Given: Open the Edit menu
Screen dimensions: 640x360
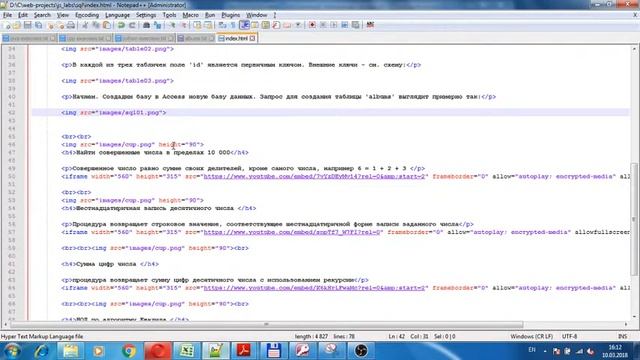Looking at the screenshot, I should tap(23, 15).
